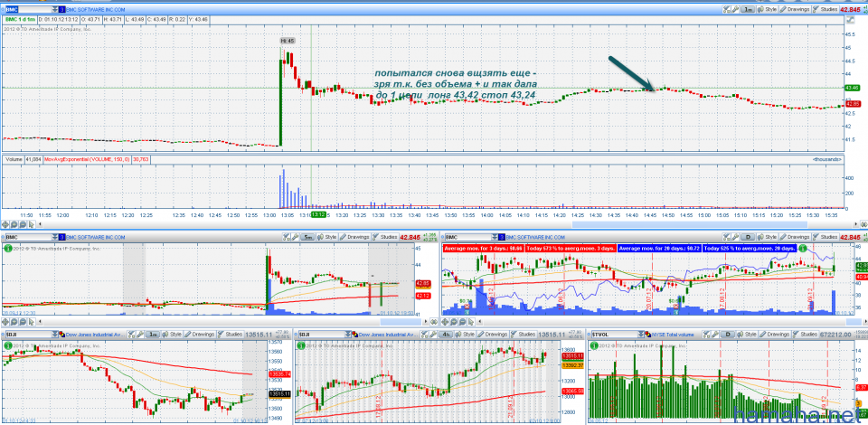Click green info icon in $DJI 1m chart

point(8,345)
